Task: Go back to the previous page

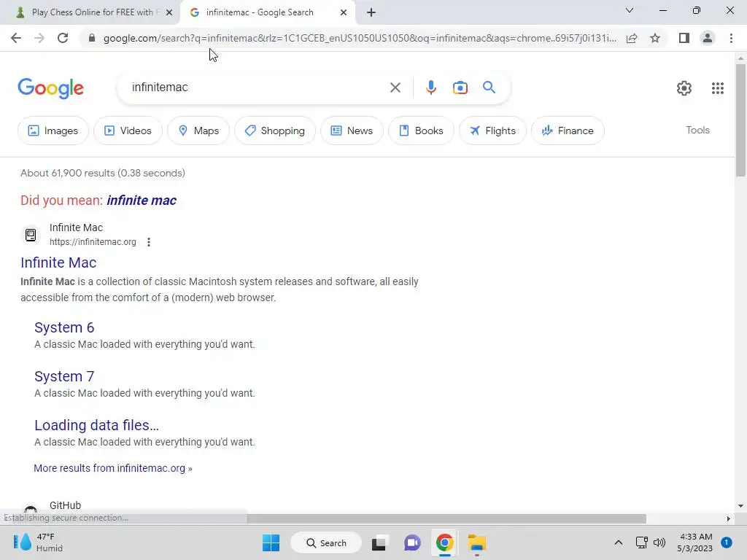Action: pyautogui.click(x=16, y=38)
